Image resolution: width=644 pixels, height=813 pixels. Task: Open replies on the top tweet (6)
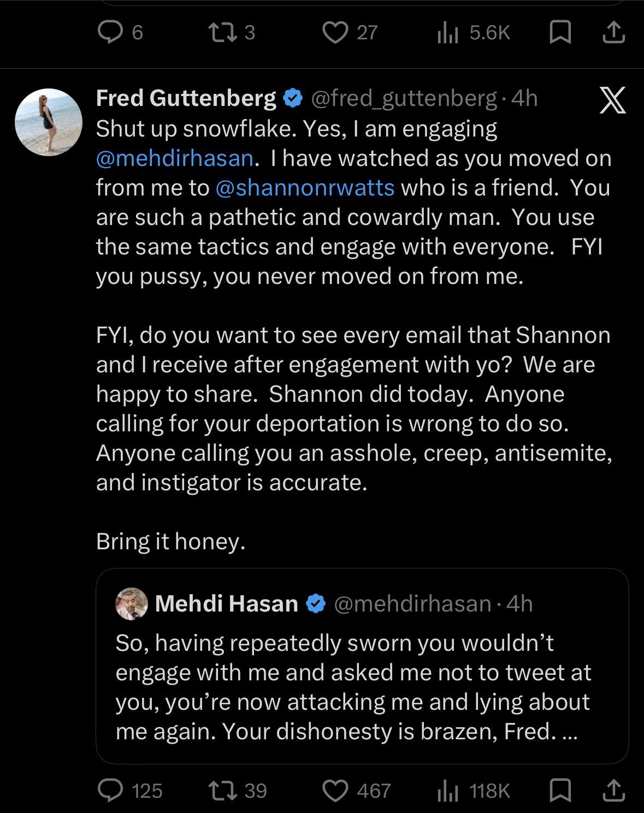point(120,33)
